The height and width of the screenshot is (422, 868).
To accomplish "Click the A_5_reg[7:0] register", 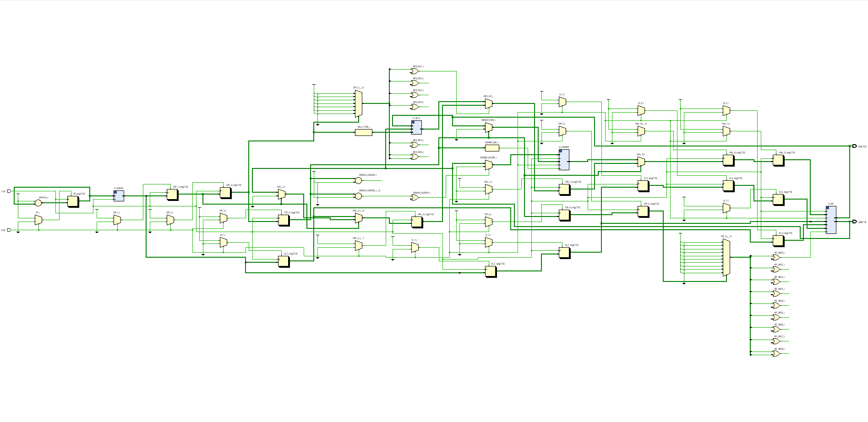I will (779, 200).
